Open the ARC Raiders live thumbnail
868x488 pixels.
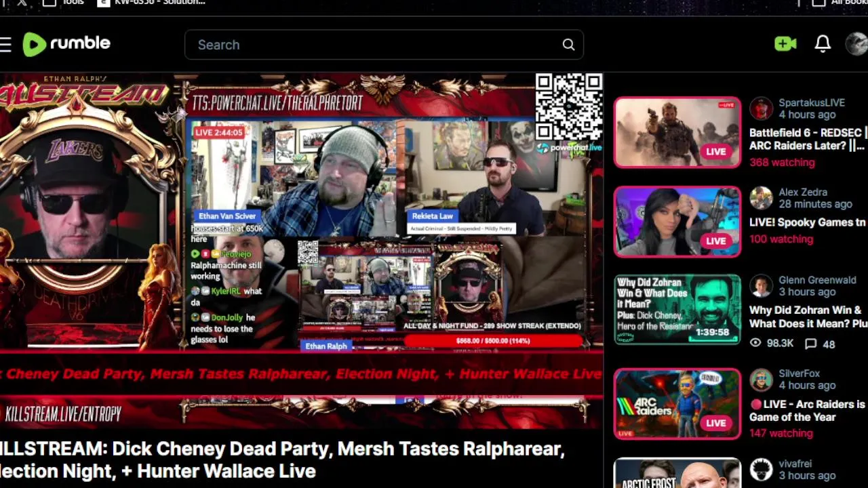[x=677, y=404]
